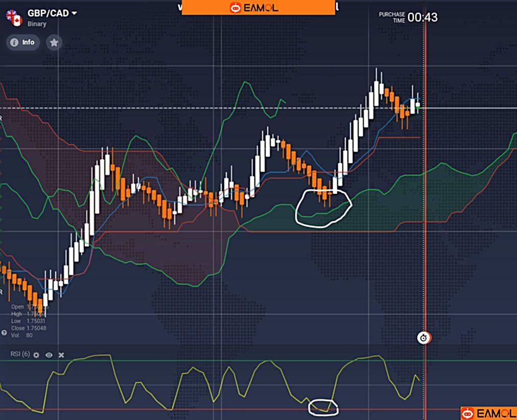The image size is (517, 420).
Task: Click the RSI (6) indicator label
Action: point(20,354)
